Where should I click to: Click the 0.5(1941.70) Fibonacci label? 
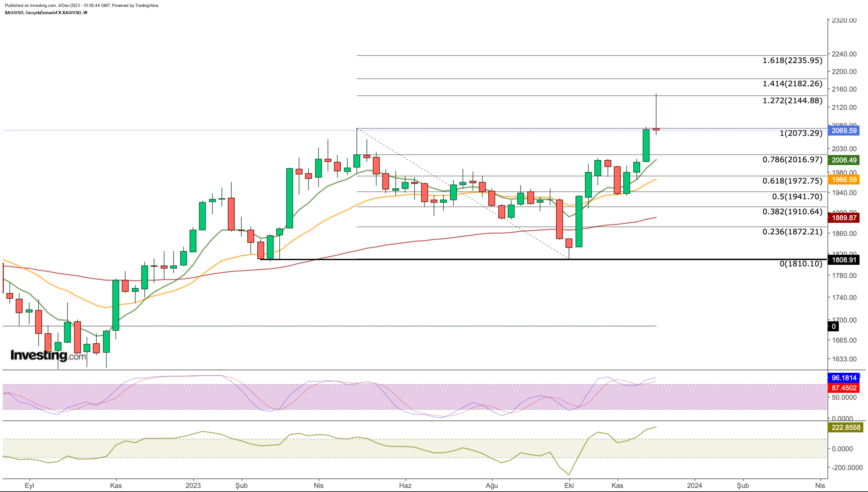(797, 197)
